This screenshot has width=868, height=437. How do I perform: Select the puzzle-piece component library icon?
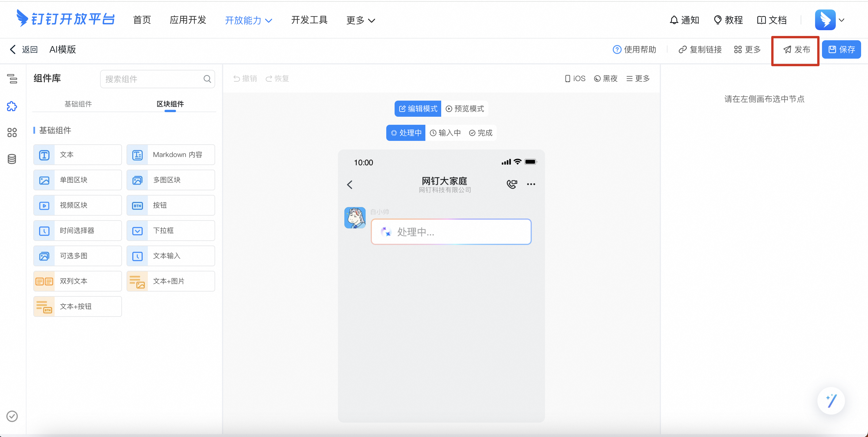(12, 106)
